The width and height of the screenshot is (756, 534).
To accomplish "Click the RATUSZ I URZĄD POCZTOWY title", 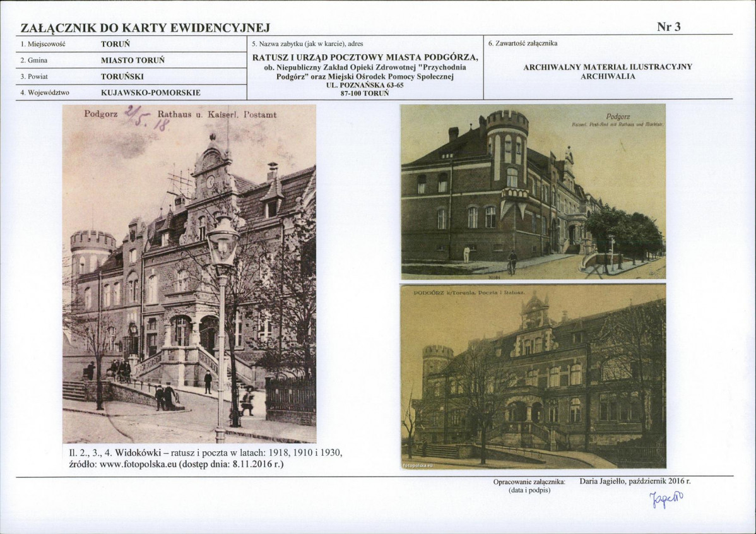I will coord(365,57).
